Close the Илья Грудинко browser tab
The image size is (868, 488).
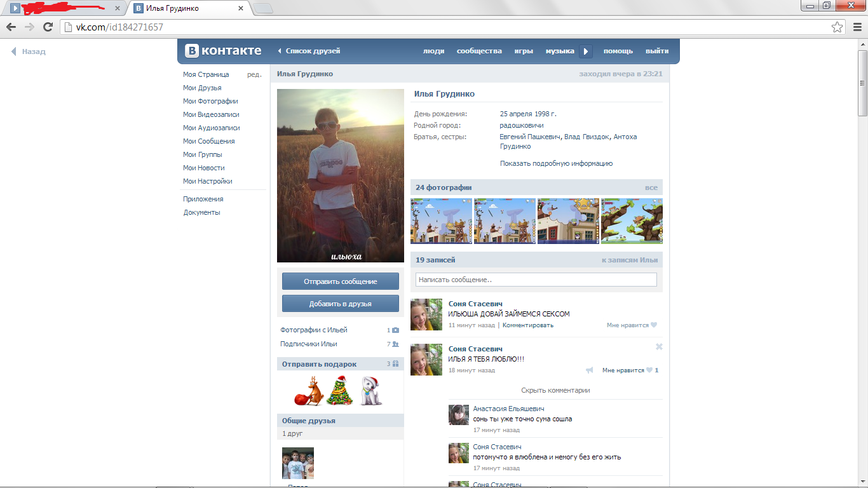coord(241,9)
